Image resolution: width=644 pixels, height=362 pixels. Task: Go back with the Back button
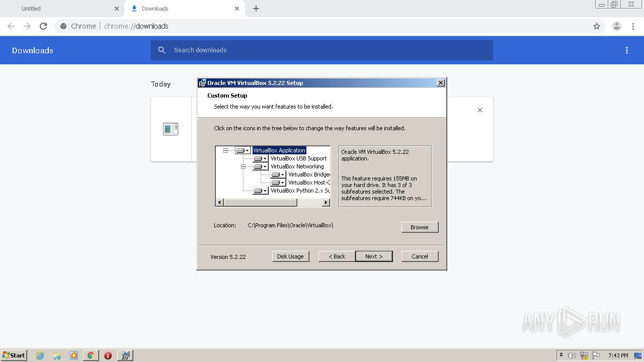[337, 256]
